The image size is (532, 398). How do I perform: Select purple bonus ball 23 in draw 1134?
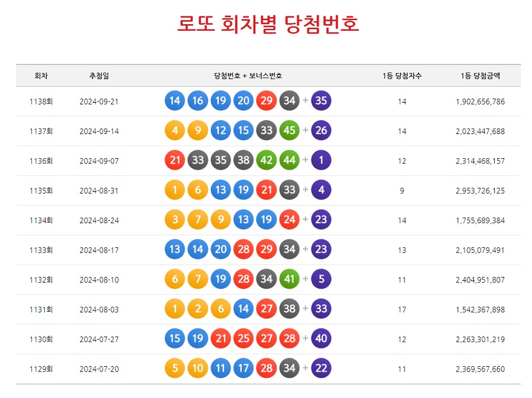(321, 219)
